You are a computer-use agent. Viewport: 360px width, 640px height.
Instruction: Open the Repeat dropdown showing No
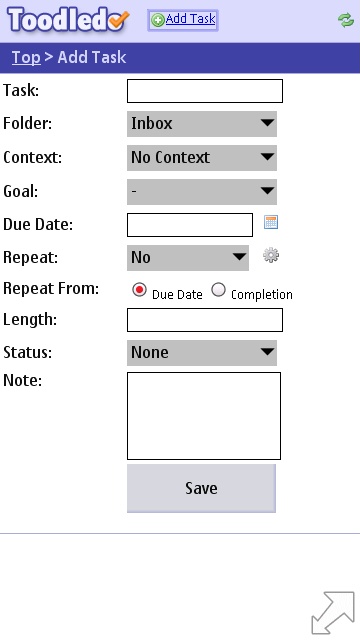click(188, 258)
